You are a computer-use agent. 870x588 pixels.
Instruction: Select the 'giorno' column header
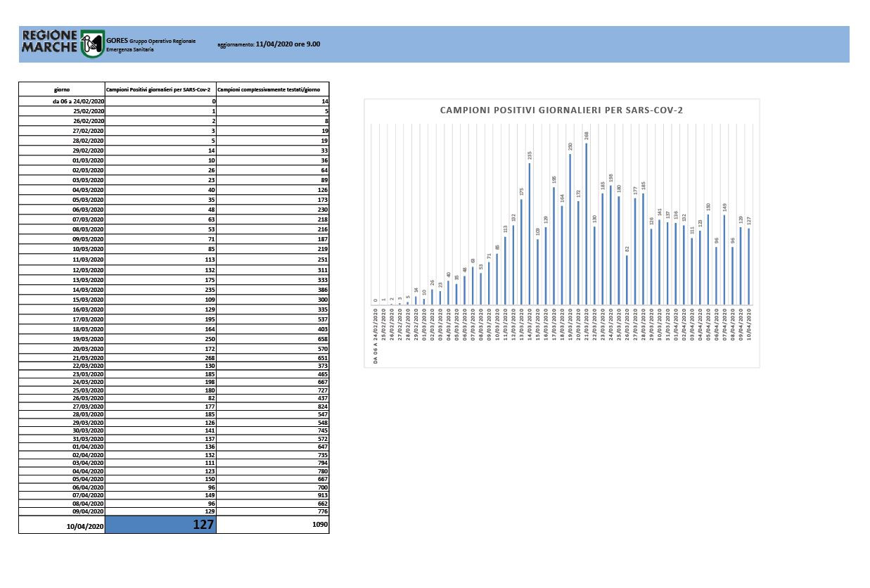(61, 89)
